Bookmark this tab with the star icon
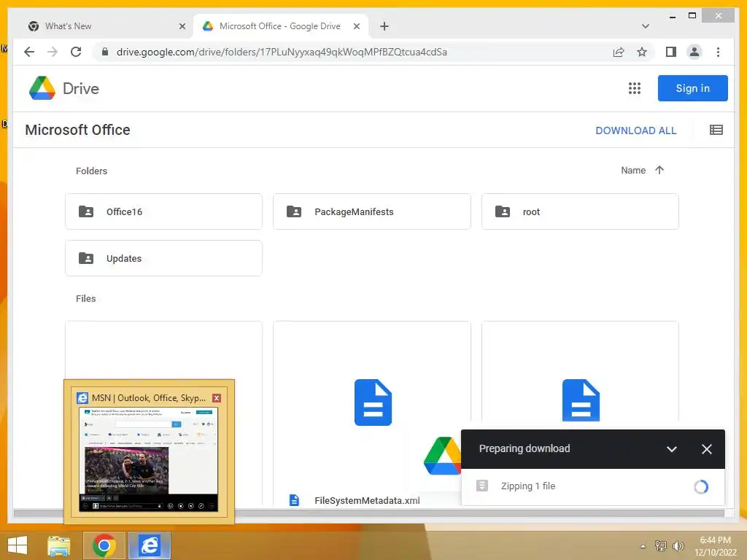The height and width of the screenshot is (560, 747). point(642,52)
